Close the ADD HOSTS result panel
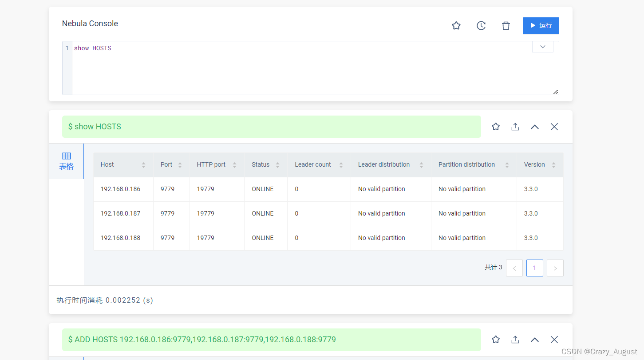 [554, 340]
